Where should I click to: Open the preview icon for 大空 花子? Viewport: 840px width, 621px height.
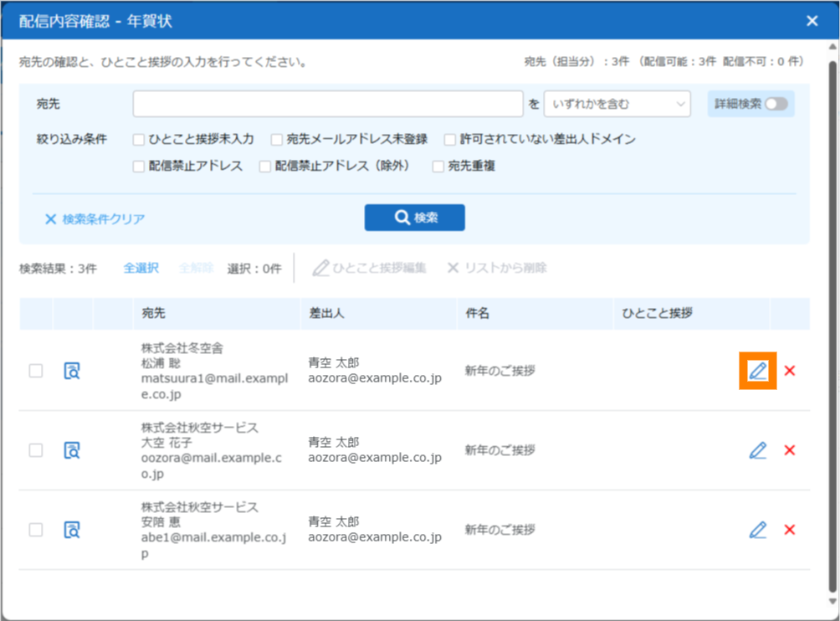click(73, 450)
